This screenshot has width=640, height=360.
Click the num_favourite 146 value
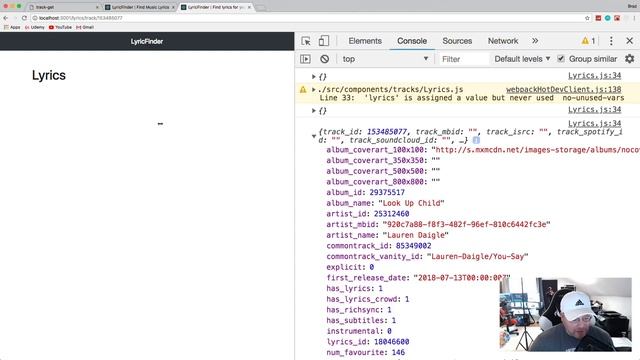[398, 352]
